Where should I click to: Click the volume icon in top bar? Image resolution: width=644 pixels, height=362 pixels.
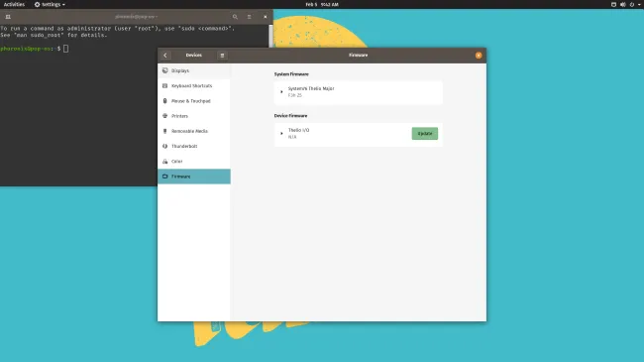pyautogui.click(x=622, y=5)
